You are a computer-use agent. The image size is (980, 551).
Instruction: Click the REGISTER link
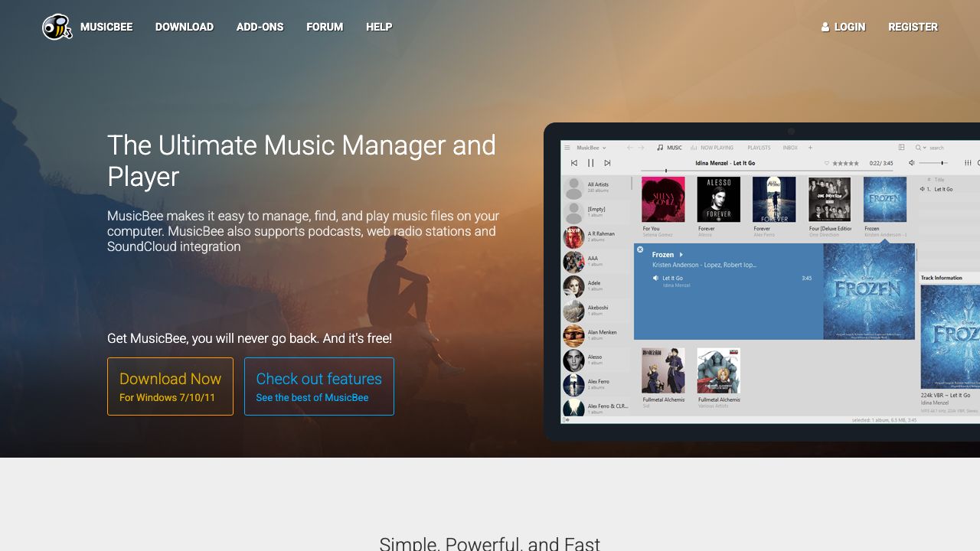913,27
